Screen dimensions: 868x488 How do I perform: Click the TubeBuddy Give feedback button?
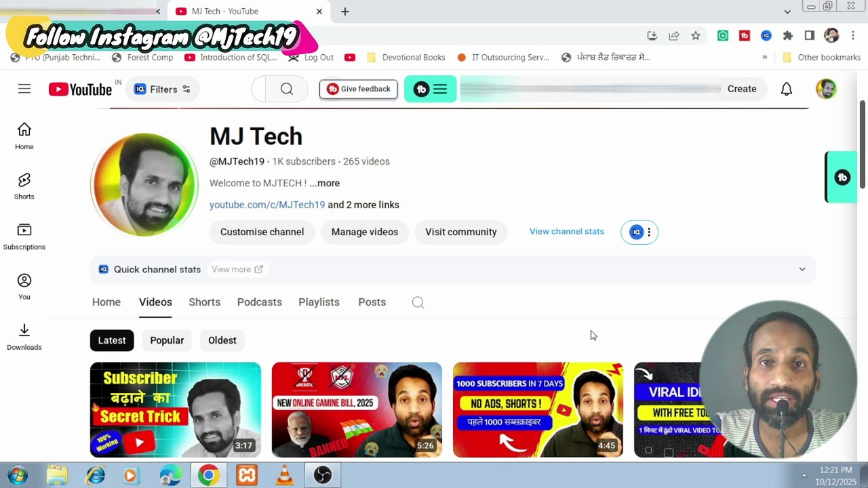tap(359, 89)
